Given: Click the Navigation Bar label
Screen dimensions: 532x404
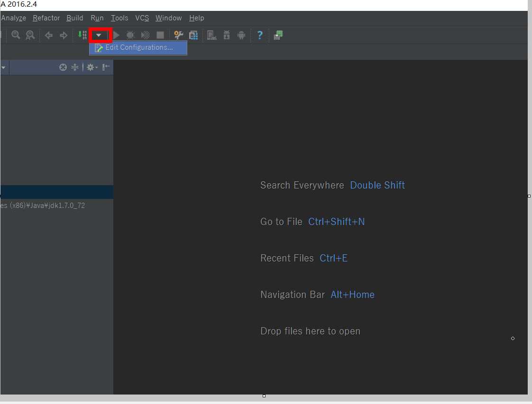Looking at the screenshot, I should tap(293, 295).
